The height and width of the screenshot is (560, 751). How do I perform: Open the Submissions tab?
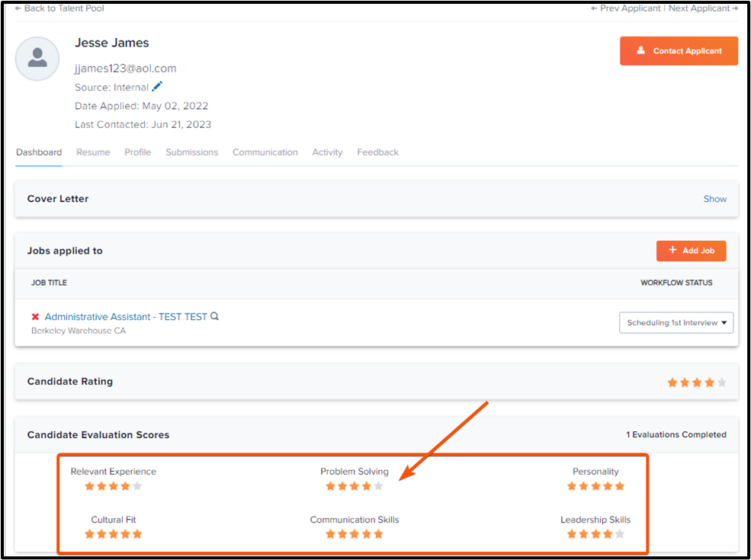pyautogui.click(x=191, y=152)
